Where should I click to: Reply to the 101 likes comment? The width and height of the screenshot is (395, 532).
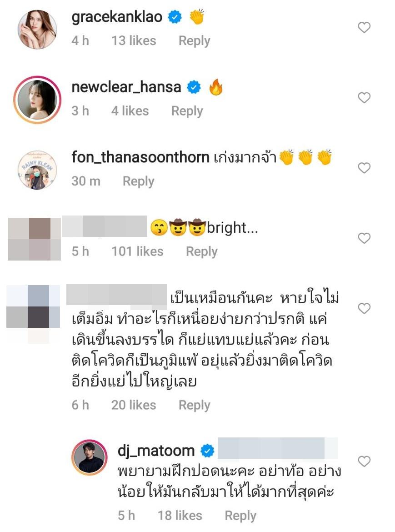(x=201, y=251)
